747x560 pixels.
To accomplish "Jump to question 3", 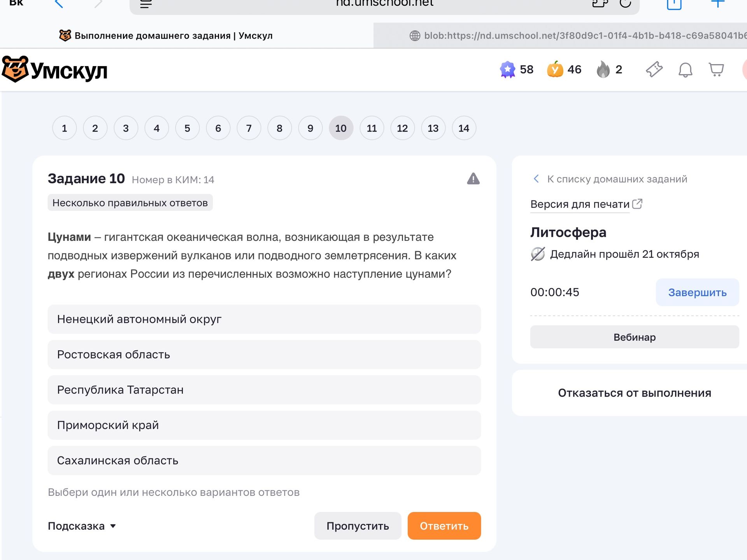I will pos(126,128).
